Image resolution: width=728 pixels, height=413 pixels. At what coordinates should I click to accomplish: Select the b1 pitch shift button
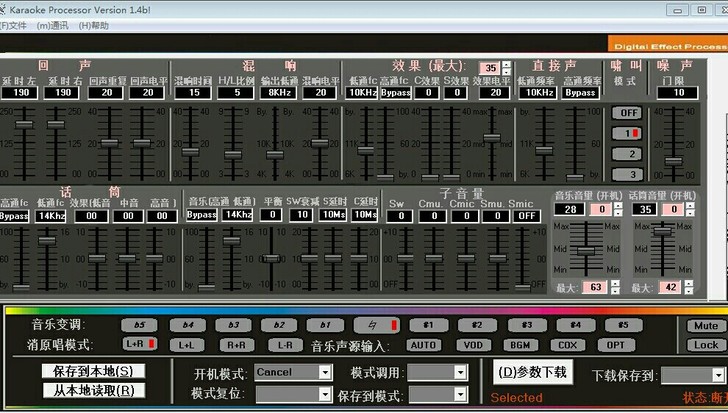click(325, 325)
